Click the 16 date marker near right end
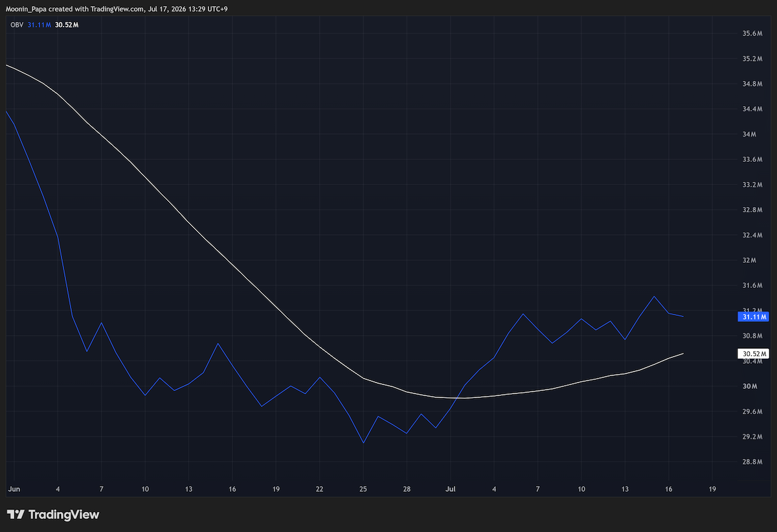Viewport: 777px width, 532px height. tap(669, 489)
